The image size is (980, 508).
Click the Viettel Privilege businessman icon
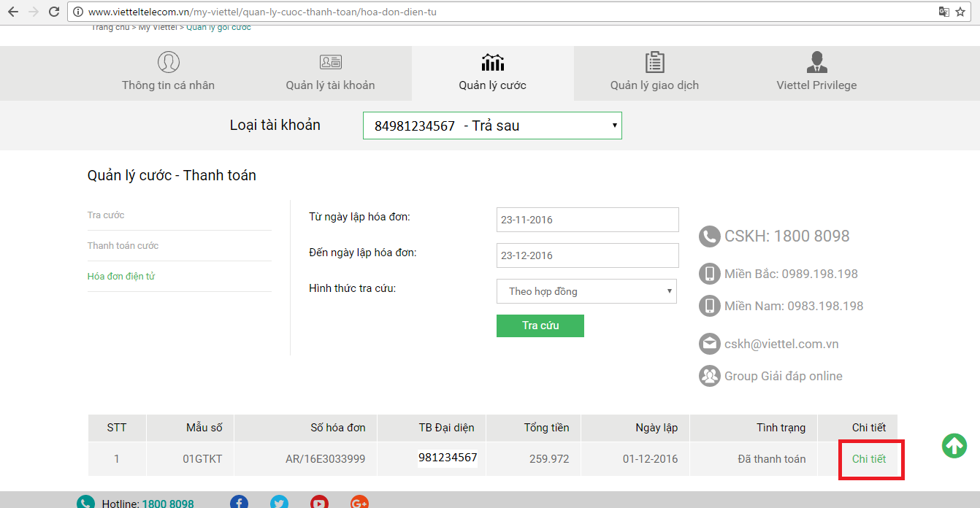click(816, 62)
